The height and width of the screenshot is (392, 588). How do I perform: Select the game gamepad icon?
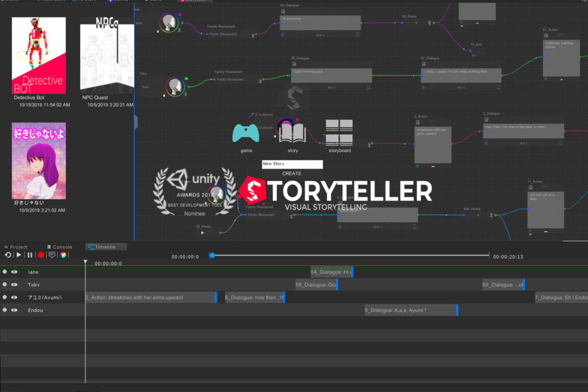246,133
